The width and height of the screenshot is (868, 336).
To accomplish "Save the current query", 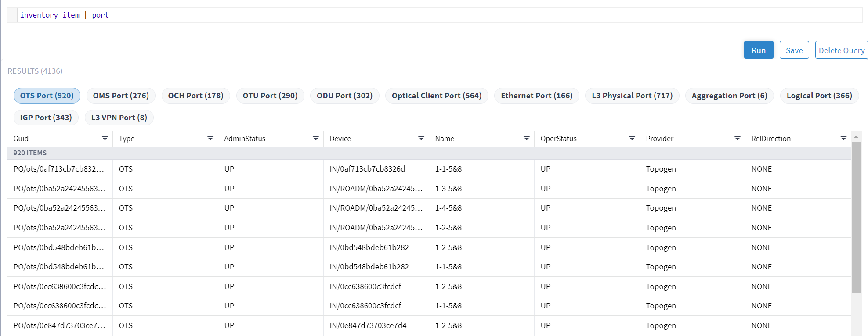I will click(x=794, y=50).
